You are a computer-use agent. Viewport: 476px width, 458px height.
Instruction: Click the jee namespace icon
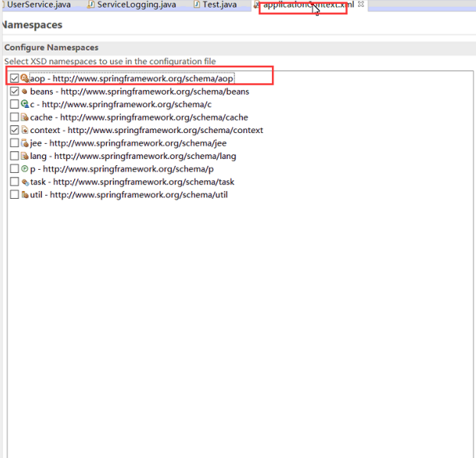click(24, 143)
